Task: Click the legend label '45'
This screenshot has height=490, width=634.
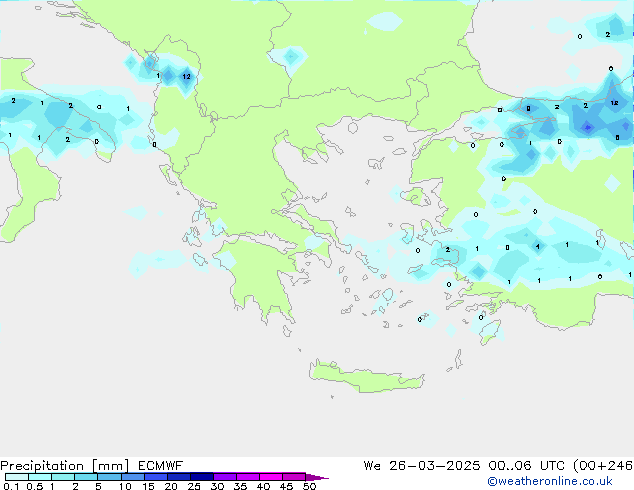Action: point(286,486)
